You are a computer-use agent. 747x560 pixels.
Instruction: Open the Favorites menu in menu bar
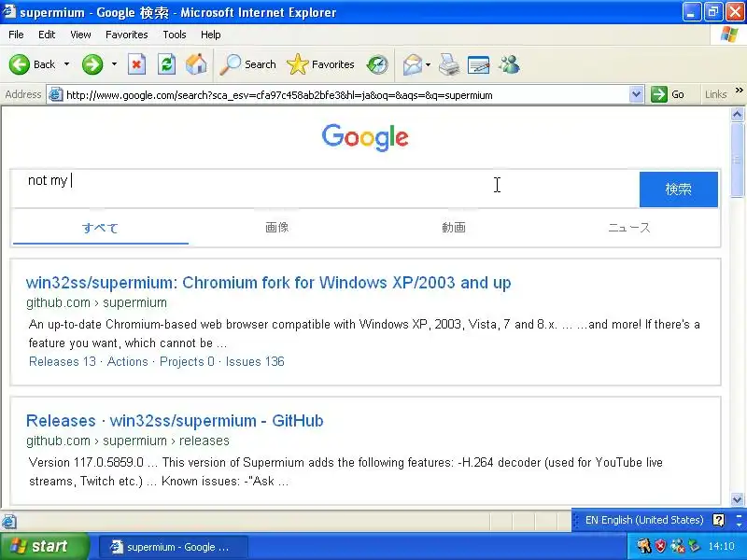127,35
